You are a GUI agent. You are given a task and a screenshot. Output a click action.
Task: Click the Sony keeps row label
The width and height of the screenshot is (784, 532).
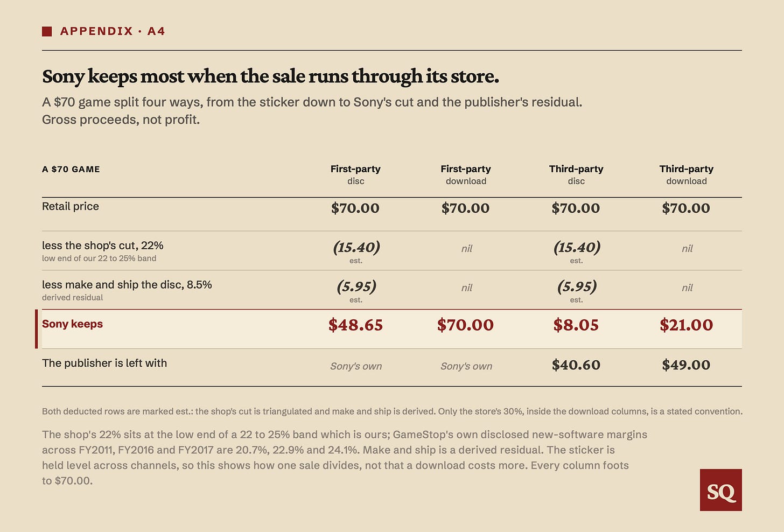72,324
